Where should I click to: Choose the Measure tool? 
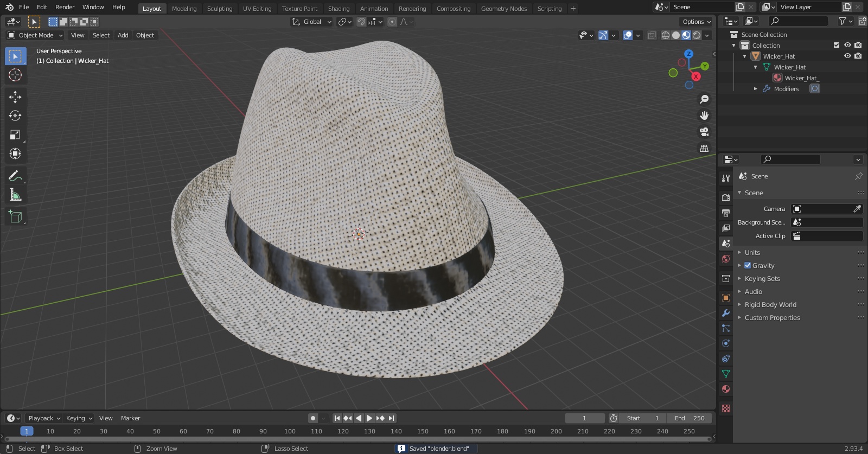(x=15, y=195)
